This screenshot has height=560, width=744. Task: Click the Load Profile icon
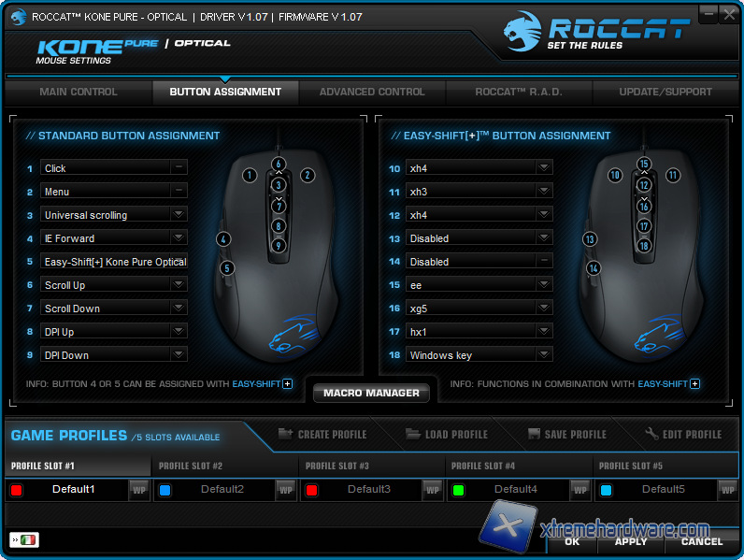pyautogui.click(x=413, y=434)
